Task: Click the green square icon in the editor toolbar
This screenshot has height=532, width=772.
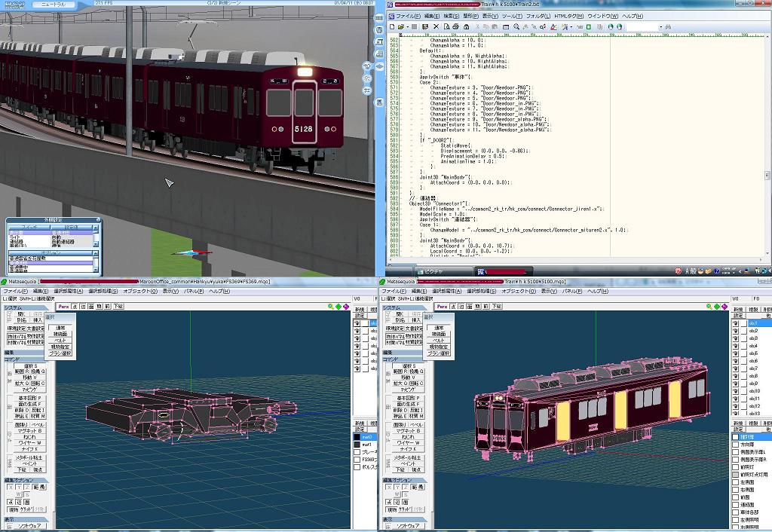Action: point(588,26)
